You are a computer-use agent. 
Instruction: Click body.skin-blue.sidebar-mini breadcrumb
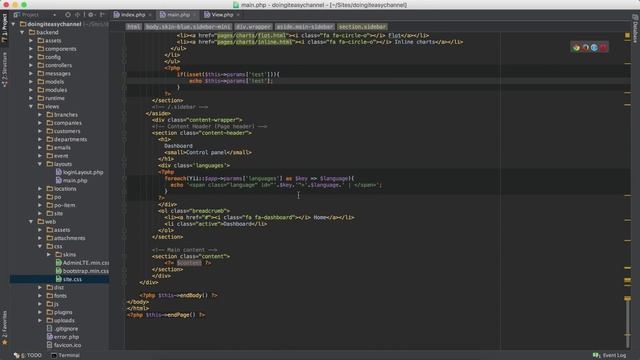pos(188,27)
